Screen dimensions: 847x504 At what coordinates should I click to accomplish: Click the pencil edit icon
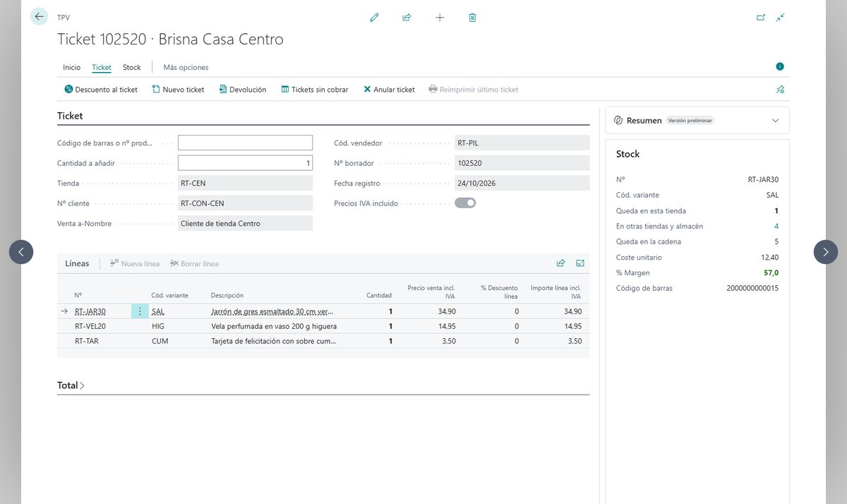tap(374, 18)
